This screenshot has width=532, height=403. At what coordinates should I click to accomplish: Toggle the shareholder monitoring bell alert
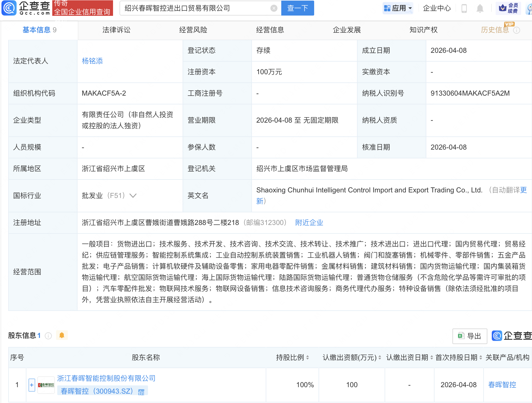(x=62, y=335)
